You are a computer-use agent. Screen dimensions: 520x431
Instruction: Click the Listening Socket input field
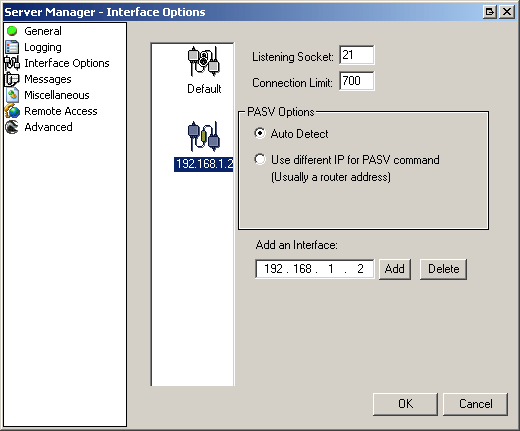(x=357, y=55)
